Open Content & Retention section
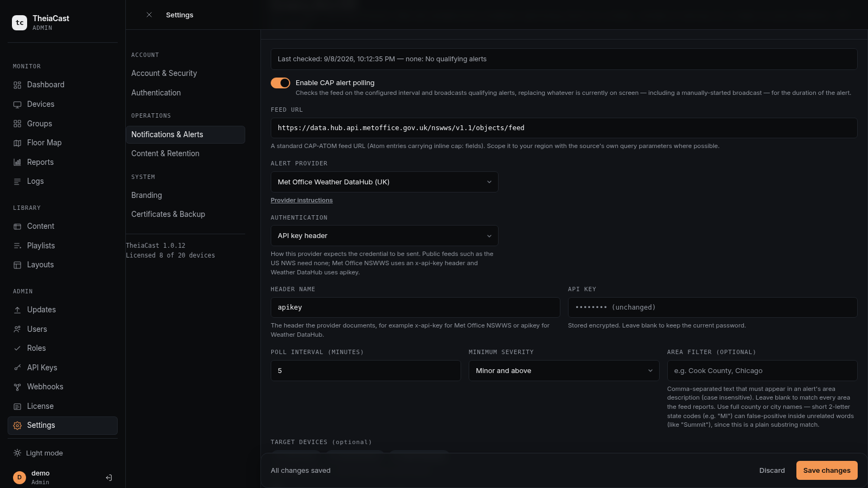 185,153
